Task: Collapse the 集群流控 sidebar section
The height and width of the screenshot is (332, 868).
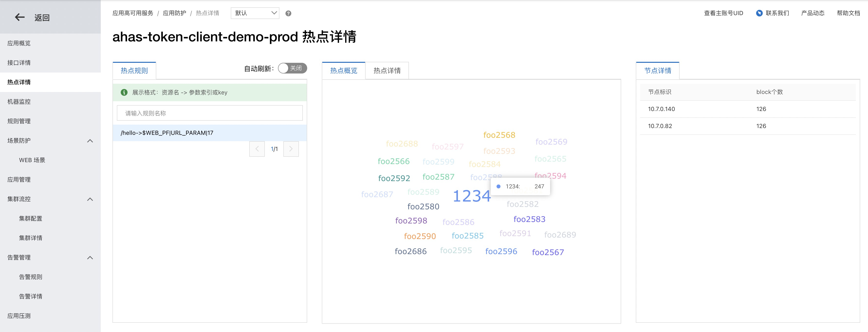Action: coord(90,199)
